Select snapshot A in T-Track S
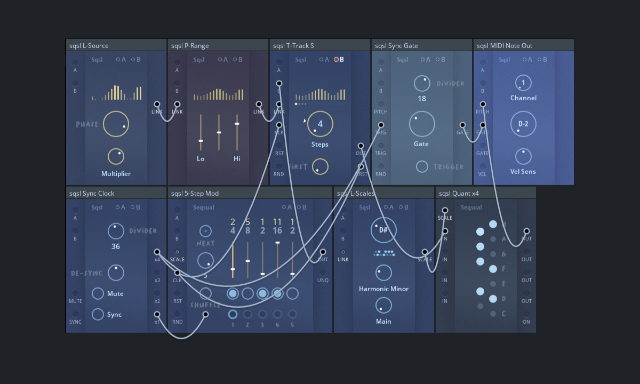The height and width of the screenshot is (384, 640). [x=324, y=60]
